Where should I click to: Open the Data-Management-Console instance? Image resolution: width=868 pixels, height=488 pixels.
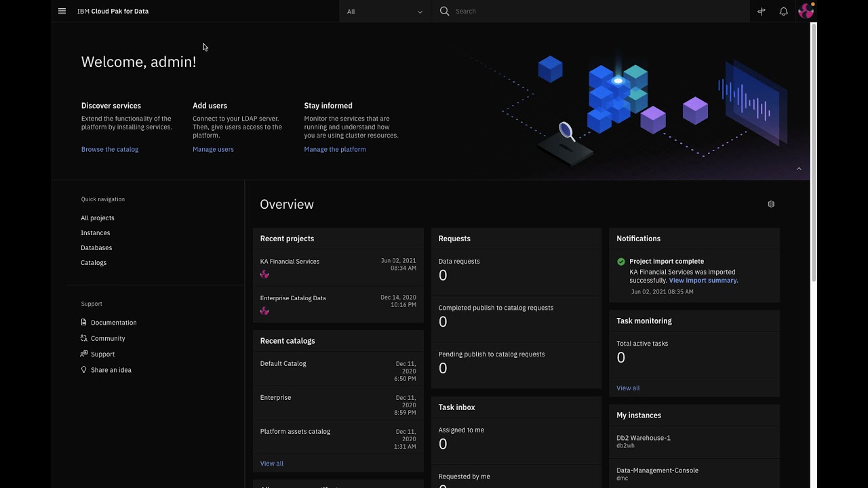point(657,470)
